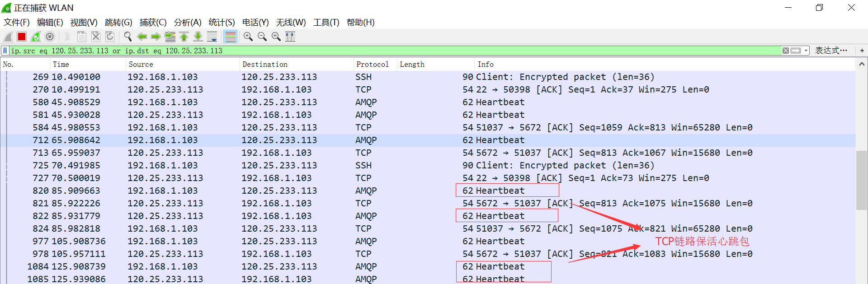Open the 分析(A) menu
The image size is (868, 284).
(x=187, y=22)
